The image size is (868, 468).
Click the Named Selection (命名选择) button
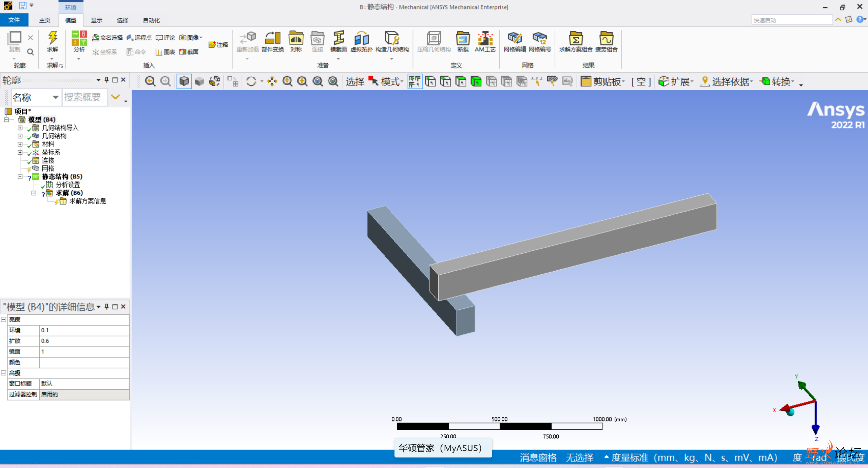(x=108, y=38)
